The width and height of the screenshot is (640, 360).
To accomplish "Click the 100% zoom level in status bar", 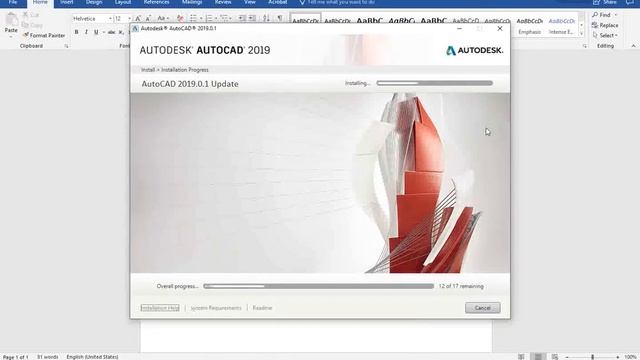I will coord(631,357).
